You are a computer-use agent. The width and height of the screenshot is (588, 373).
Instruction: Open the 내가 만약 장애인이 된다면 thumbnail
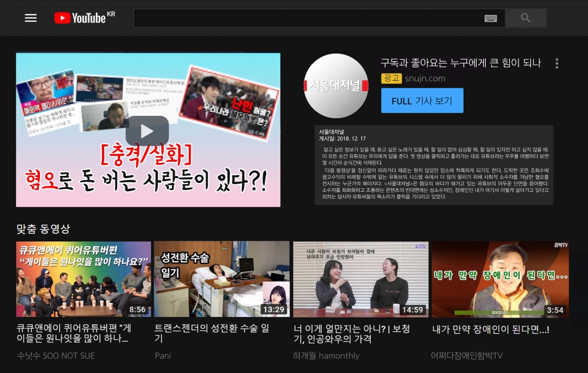500,279
